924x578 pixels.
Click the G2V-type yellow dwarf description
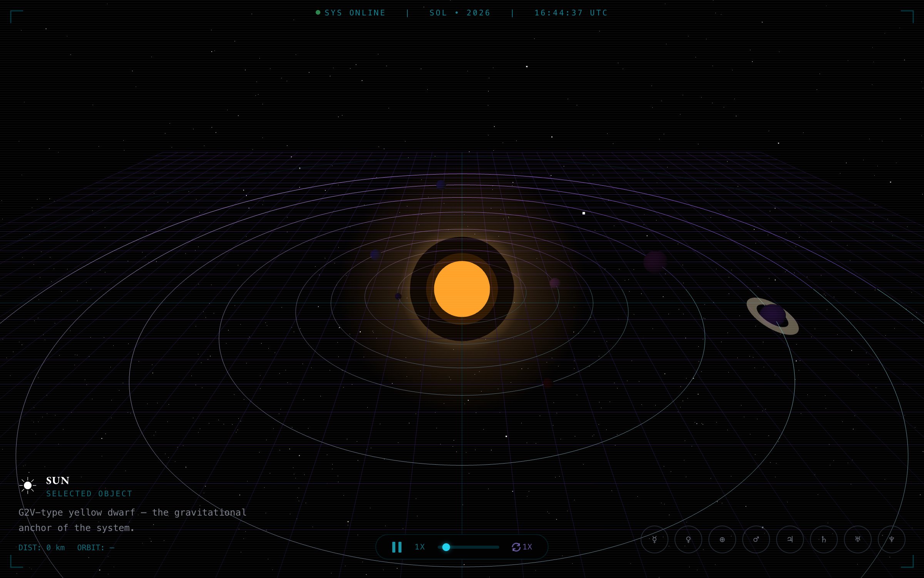click(132, 520)
